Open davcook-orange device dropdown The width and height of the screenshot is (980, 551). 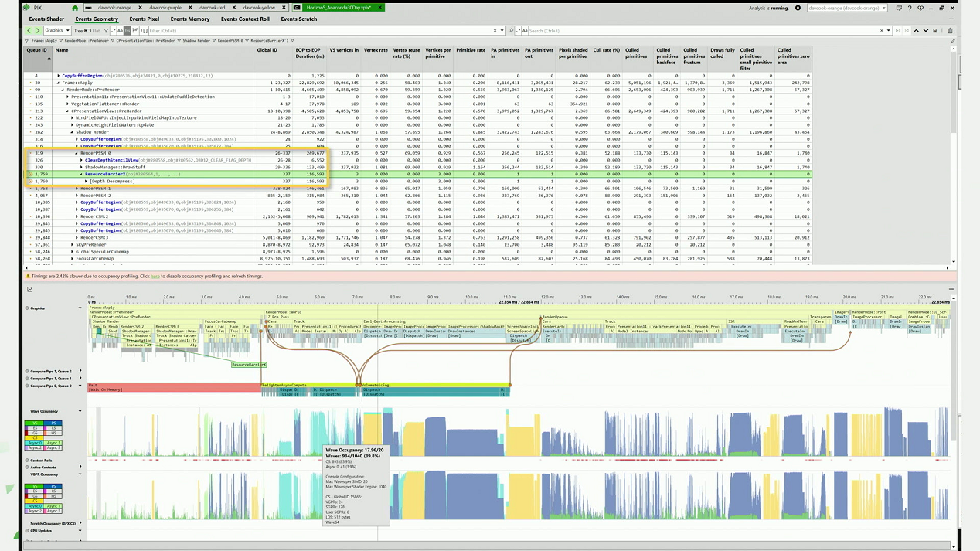[847, 8]
